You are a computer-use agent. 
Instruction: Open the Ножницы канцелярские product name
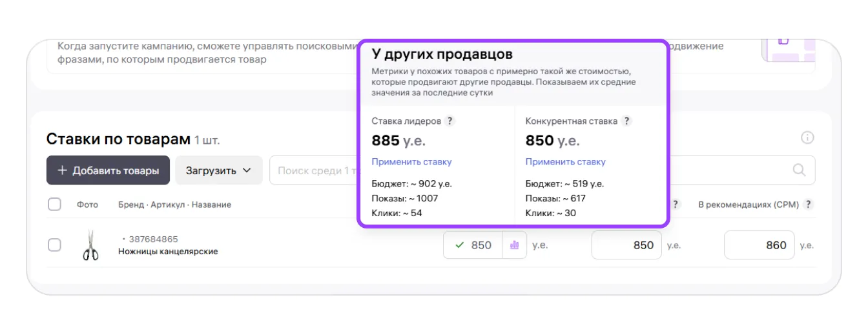pos(168,252)
